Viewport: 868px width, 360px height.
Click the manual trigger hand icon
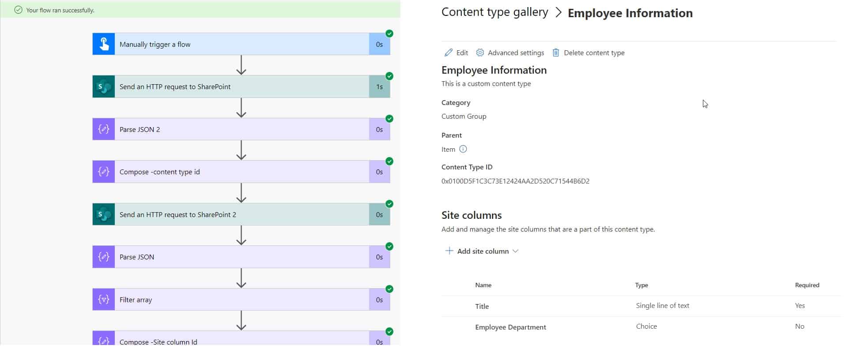tap(104, 44)
